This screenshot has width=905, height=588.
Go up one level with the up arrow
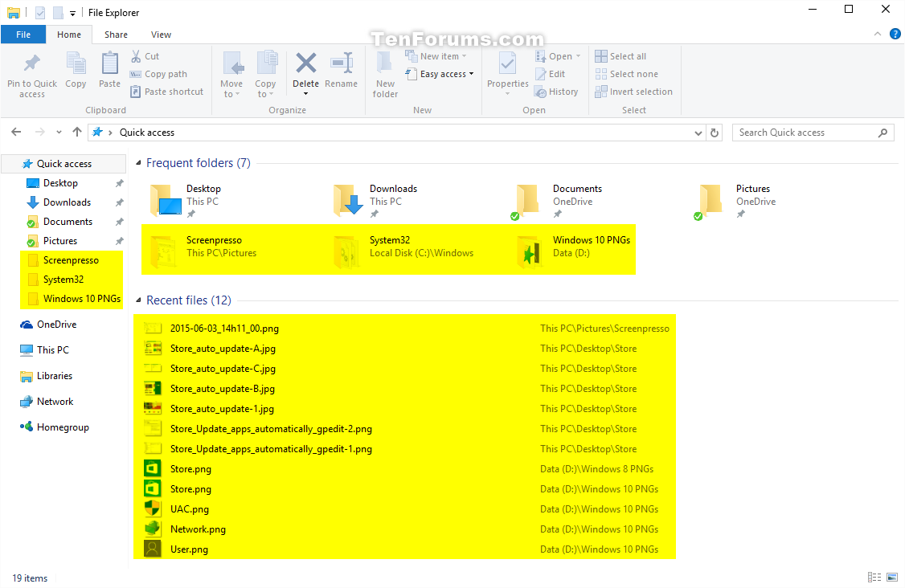point(77,133)
